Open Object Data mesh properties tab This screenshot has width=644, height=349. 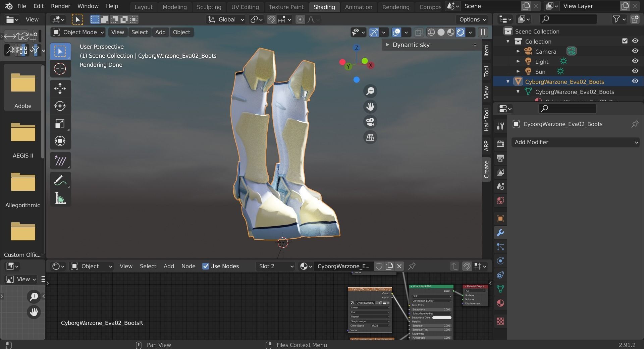click(x=500, y=289)
